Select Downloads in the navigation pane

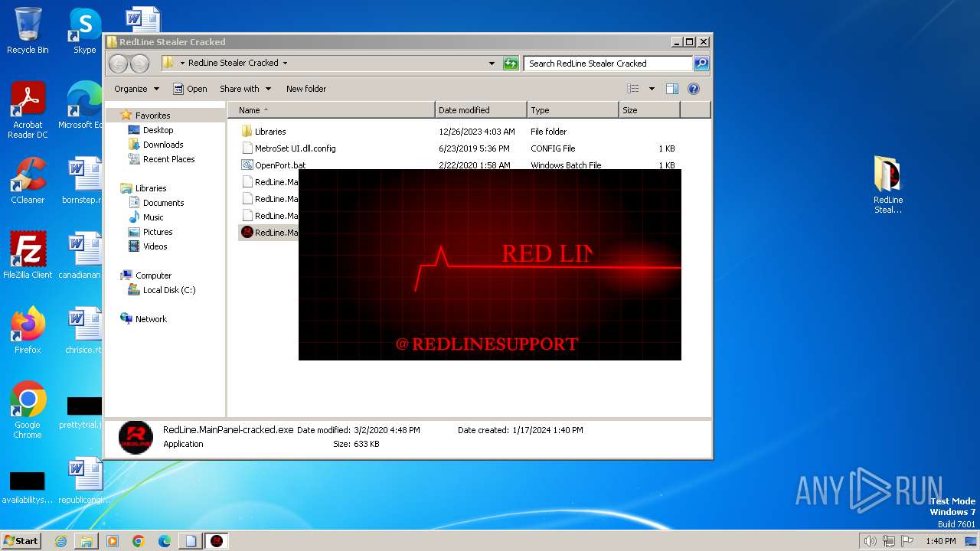tap(163, 145)
